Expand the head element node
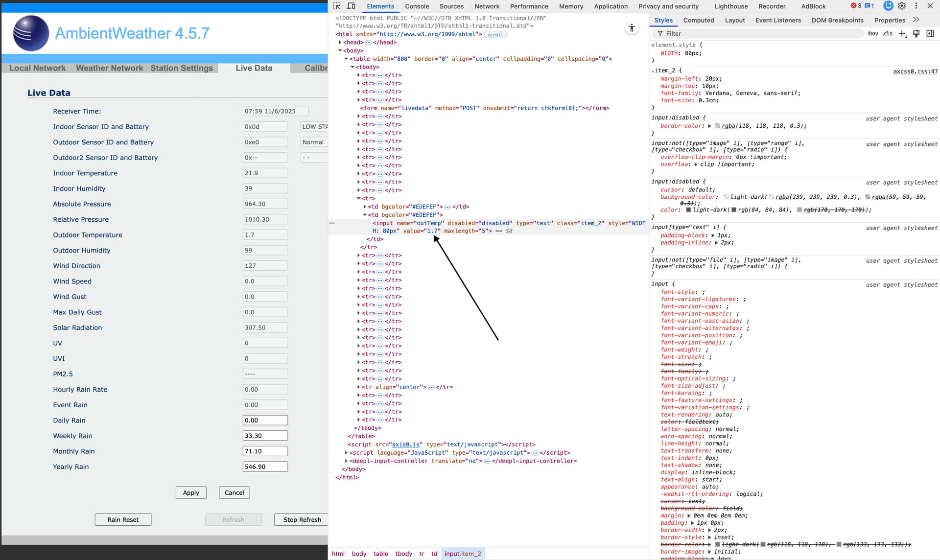This screenshot has width=940, height=560. coord(340,43)
